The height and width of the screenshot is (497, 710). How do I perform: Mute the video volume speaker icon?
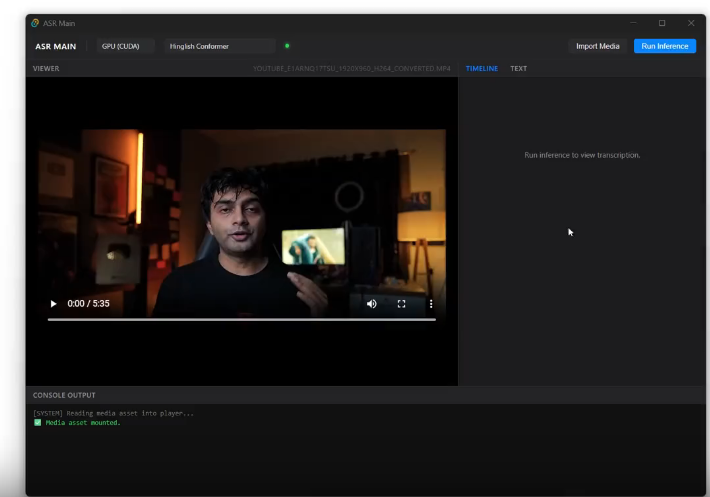[x=371, y=304]
